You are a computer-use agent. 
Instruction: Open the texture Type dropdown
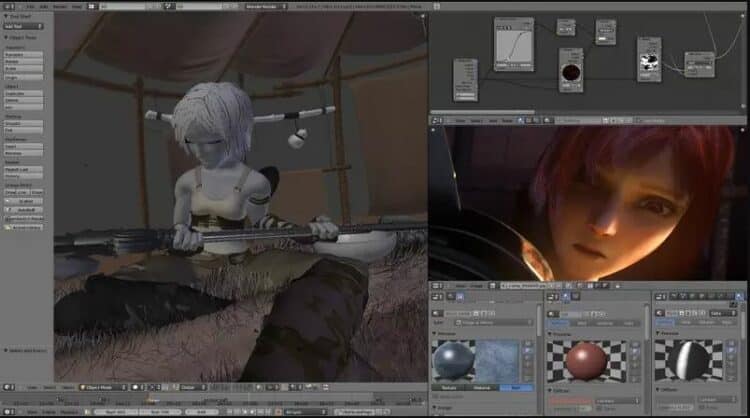(493, 323)
